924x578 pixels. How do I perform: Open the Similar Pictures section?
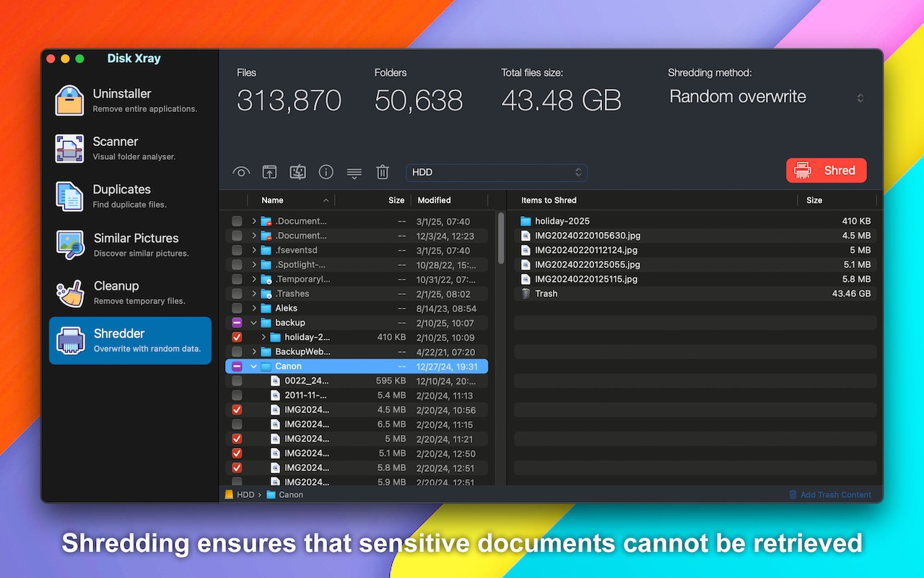pyautogui.click(x=130, y=244)
